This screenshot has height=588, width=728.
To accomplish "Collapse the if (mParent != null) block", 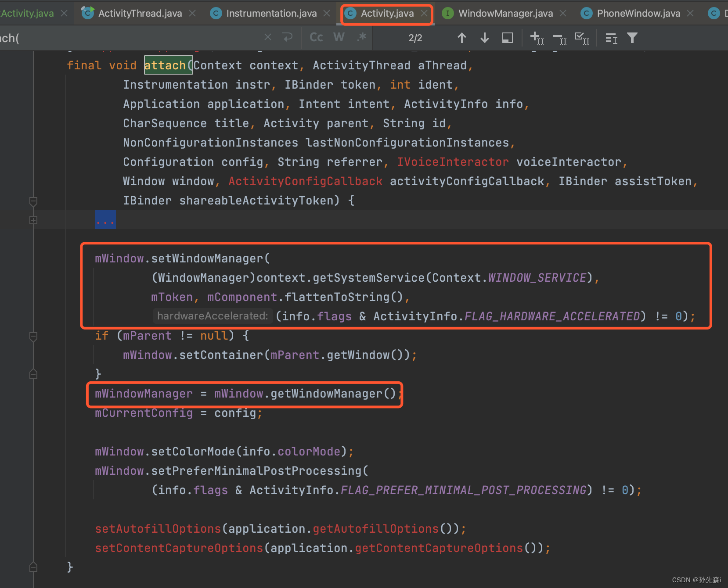I will tap(33, 337).
